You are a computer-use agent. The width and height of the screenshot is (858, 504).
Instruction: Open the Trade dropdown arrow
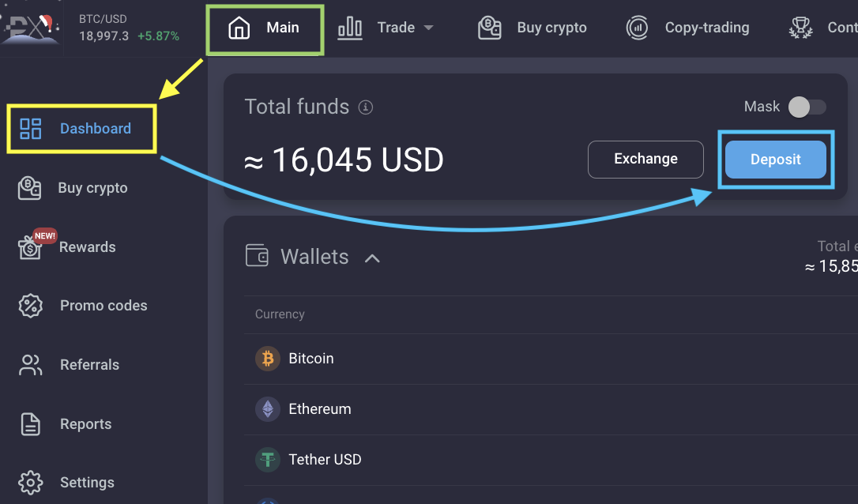click(x=428, y=28)
